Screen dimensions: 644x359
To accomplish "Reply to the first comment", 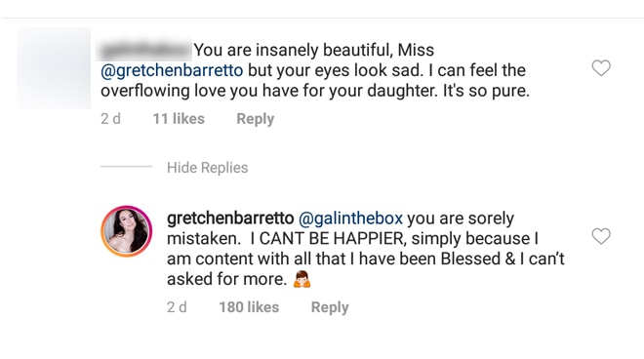I will tap(255, 119).
